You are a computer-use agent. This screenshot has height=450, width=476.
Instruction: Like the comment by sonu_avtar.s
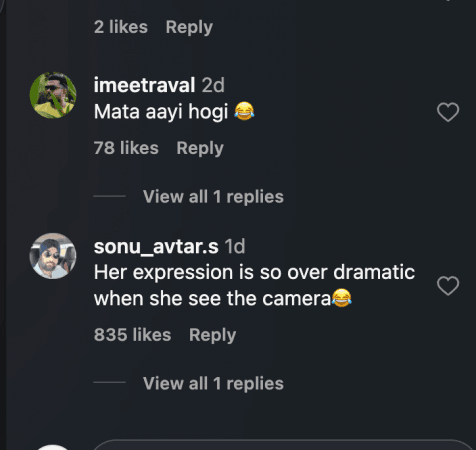(x=448, y=286)
